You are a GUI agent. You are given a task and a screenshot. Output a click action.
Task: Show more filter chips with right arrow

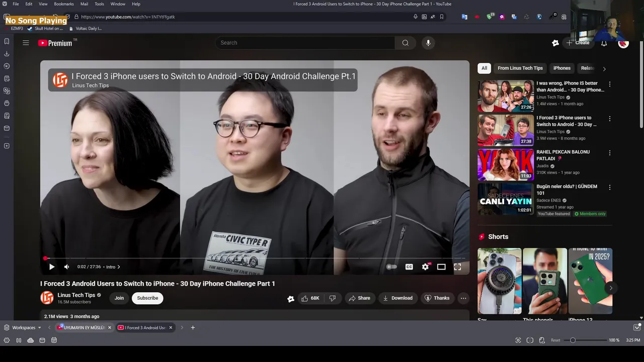tap(604, 68)
